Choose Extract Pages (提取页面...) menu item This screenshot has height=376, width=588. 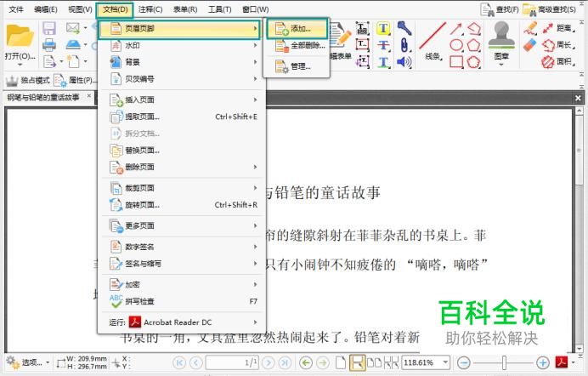click(182, 117)
